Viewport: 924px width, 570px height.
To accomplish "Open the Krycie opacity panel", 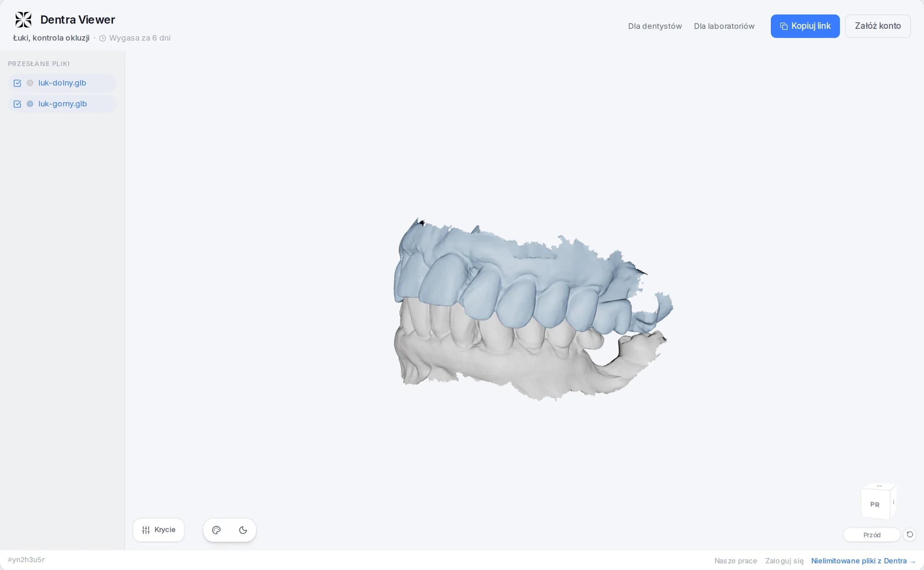I will tap(159, 530).
